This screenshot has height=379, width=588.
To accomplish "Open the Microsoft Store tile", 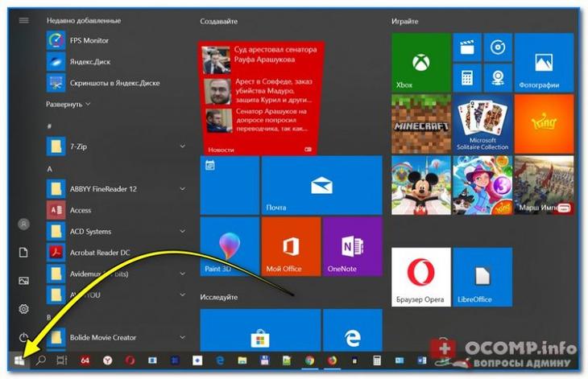I will click(x=260, y=330).
